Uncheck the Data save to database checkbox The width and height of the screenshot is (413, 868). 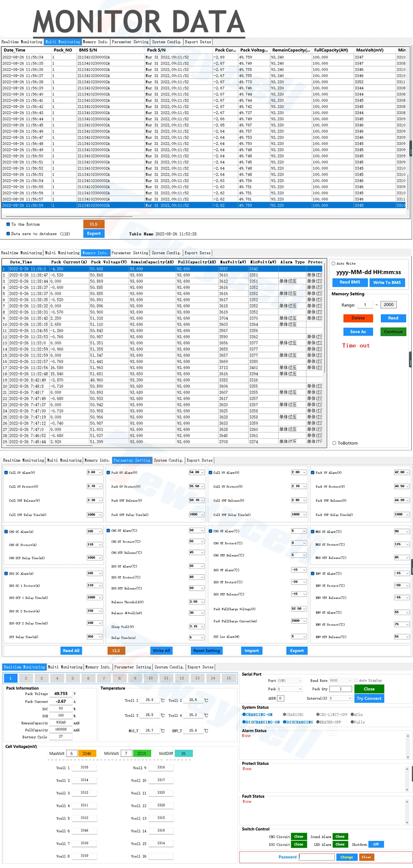(x=8, y=234)
